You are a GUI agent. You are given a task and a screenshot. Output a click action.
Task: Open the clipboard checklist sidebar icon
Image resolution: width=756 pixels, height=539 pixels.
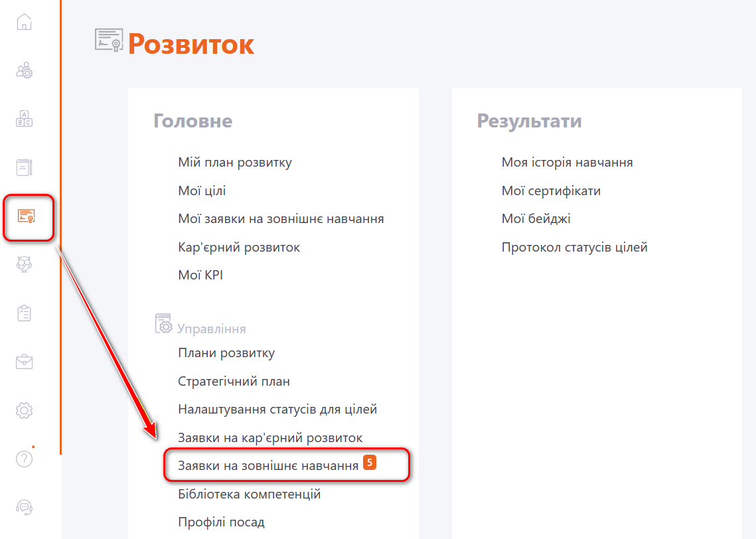coord(24,313)
